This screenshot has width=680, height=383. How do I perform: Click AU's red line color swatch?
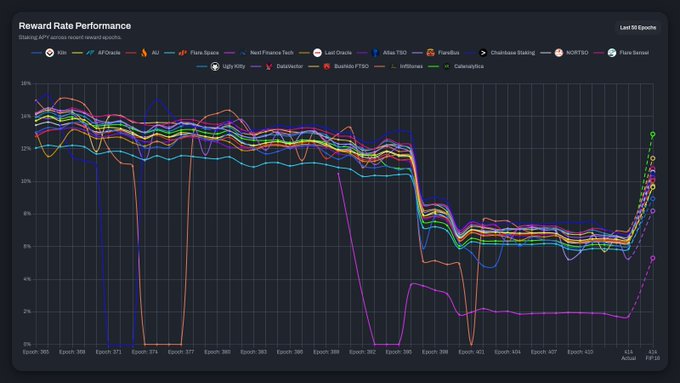131,53
